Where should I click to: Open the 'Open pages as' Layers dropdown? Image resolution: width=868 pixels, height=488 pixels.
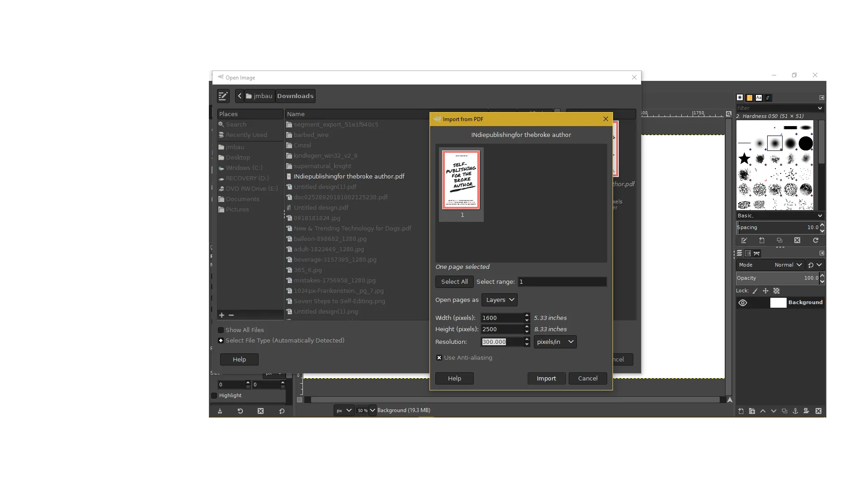tap(499, 299)
